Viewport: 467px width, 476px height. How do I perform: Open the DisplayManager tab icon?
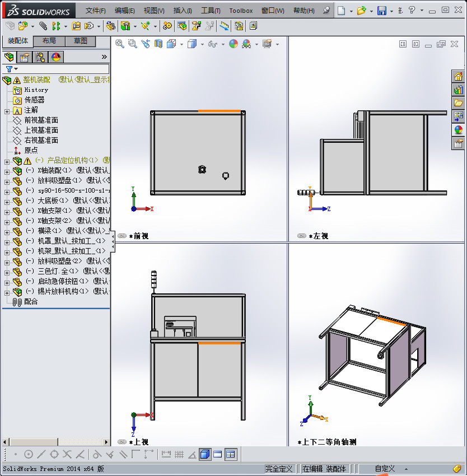pos(56,57)
